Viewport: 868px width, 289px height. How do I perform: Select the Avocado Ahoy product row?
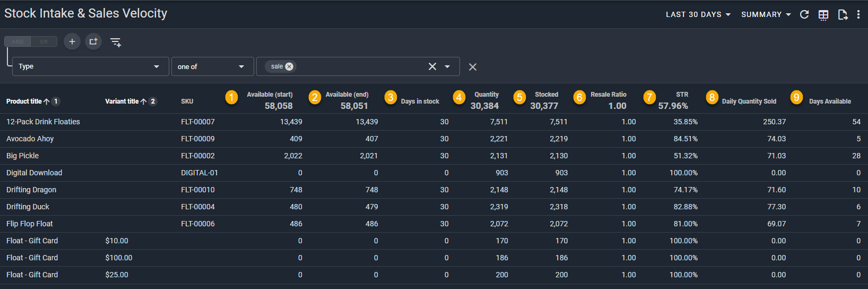click(30, 139)
